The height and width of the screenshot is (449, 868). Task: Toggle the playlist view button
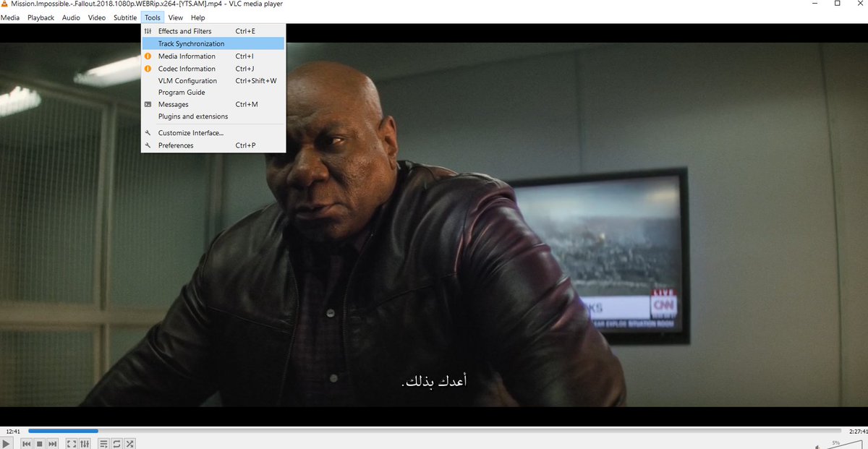coord(103,443)
